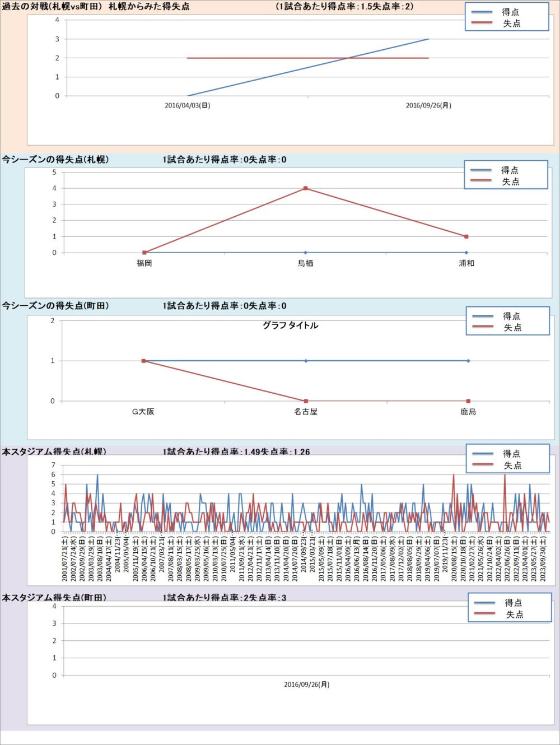Select the rising blue 得点 line in the 過去の対戦 chart
560x745 pixels.
(x=308, y=67)
